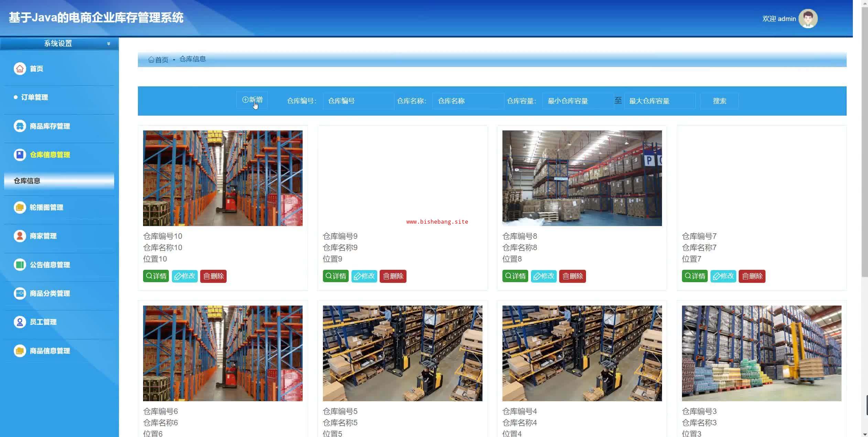Click the 商家管理 person icon
This screenshot has height=437, width=868.
[20, 236]
